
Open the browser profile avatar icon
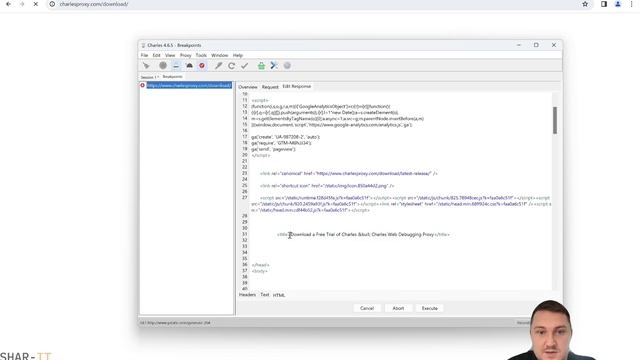tap(618, 4)
